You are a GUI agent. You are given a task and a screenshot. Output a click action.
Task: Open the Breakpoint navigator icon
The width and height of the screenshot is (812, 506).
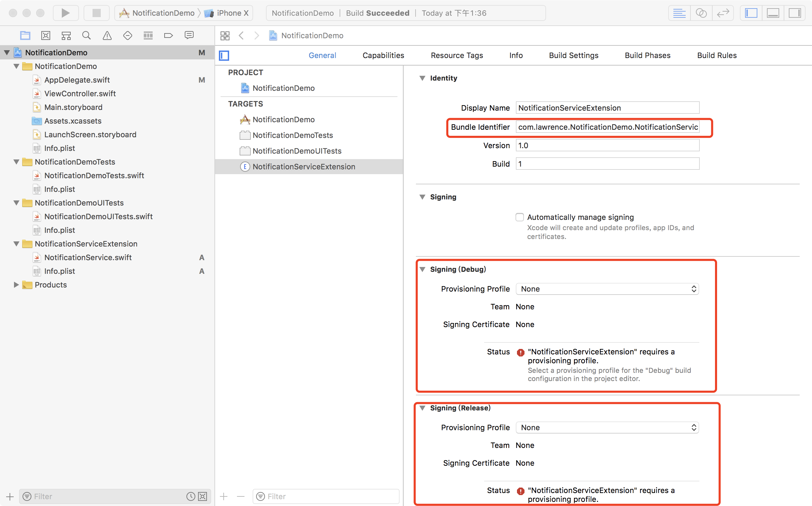[x=169, y=36]
